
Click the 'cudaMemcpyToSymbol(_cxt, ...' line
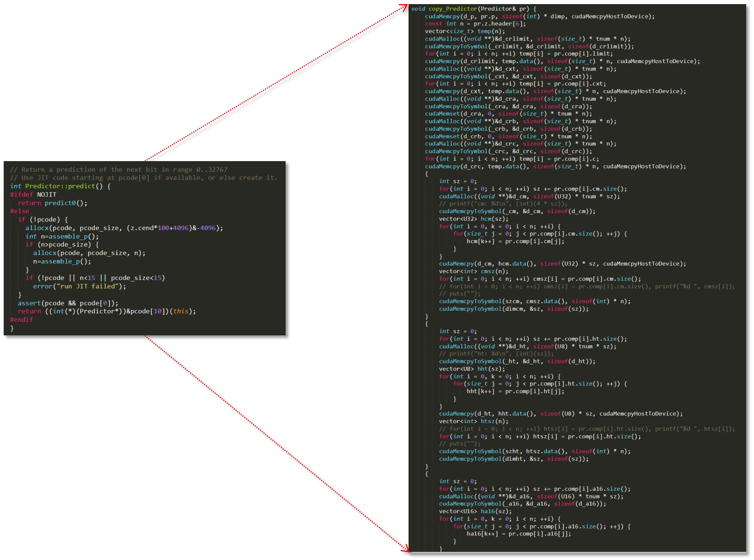point(509,76)
